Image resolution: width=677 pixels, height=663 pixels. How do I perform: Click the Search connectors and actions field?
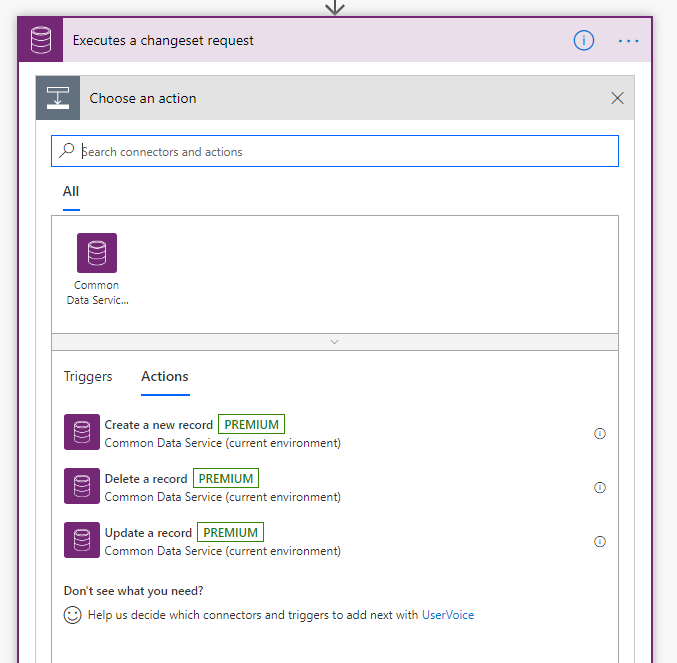pos(340,152)
